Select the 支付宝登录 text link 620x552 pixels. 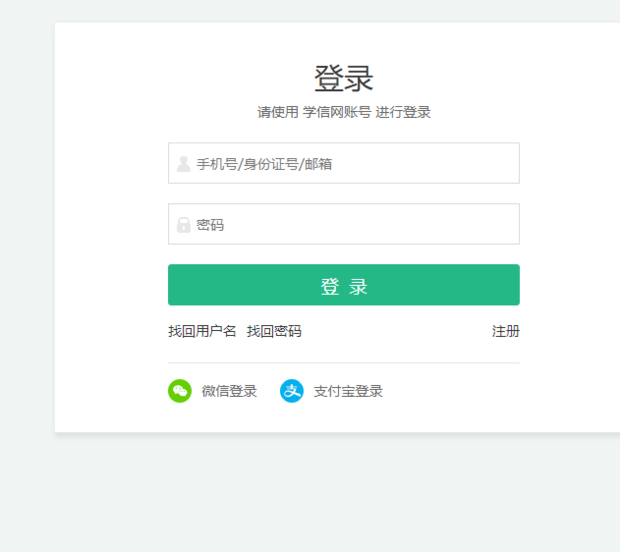pos(348,391)
